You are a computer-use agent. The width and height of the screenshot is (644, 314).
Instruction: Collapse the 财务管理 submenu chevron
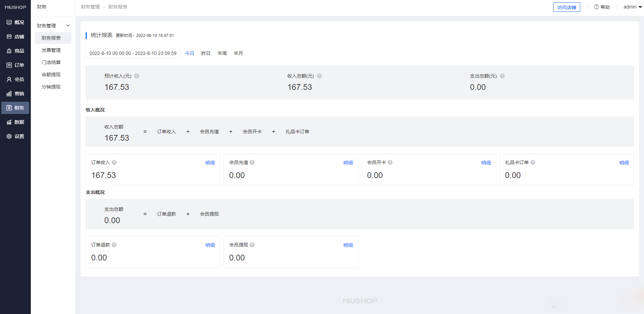(68, 26)
